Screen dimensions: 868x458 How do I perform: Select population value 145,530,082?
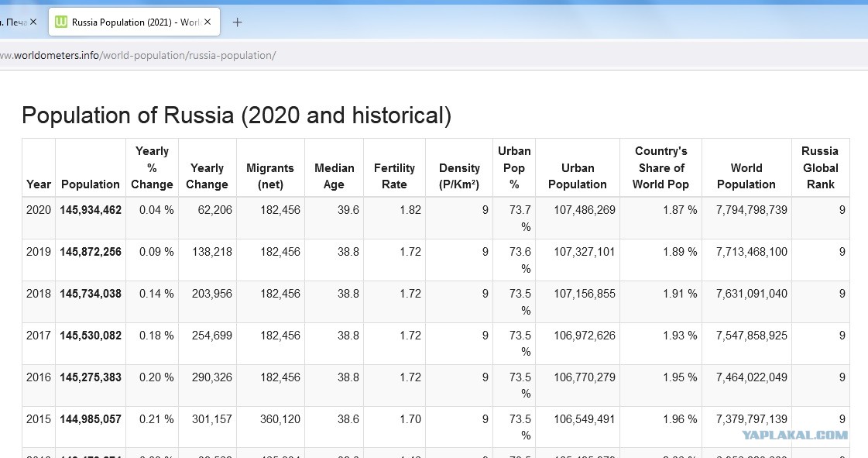point(91,335)
